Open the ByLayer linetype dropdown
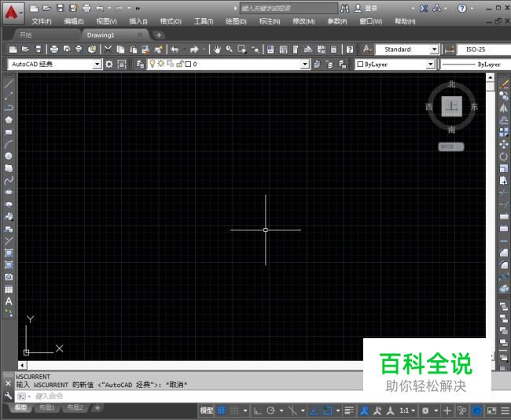The height and width of the screenshot is (420, 511). pos(476,64)
